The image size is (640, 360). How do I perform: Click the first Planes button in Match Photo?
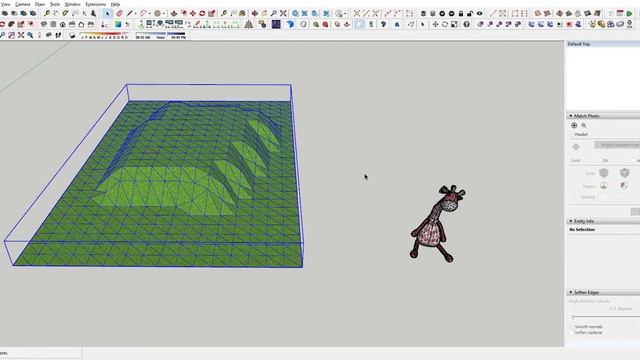click(604, 186)
